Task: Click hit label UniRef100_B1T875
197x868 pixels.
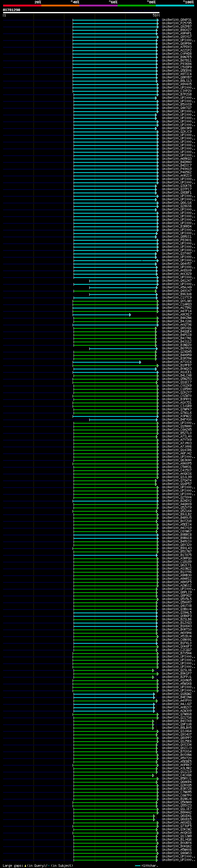Action: pyautogui.click(x=177, y=555)
